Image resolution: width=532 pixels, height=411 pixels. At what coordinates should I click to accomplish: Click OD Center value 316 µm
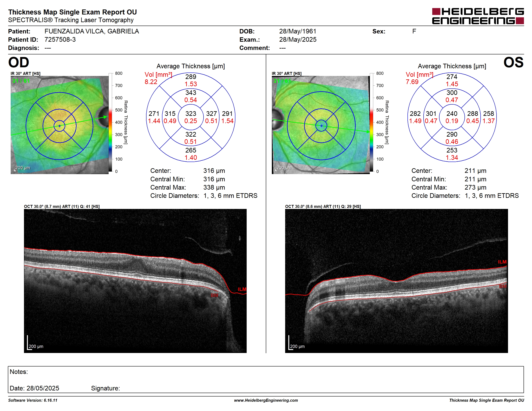tap(214, 171)
